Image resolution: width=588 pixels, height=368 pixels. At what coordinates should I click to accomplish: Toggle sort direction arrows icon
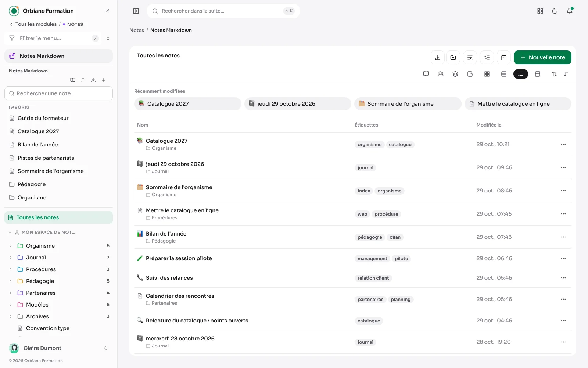pos(555,74)
